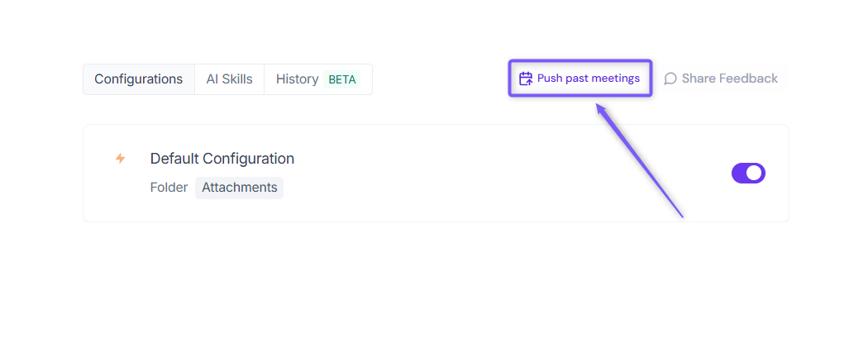The image size is (868, 343).
Task: Select the Attachments folder tag
Action: pyautogui.click(x=239, y=188)
